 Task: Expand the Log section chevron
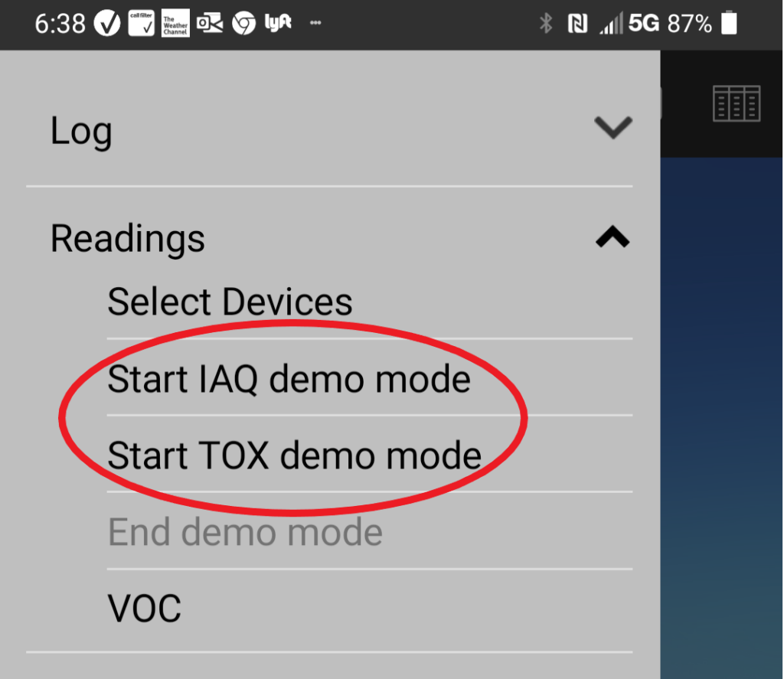point(613,128)
